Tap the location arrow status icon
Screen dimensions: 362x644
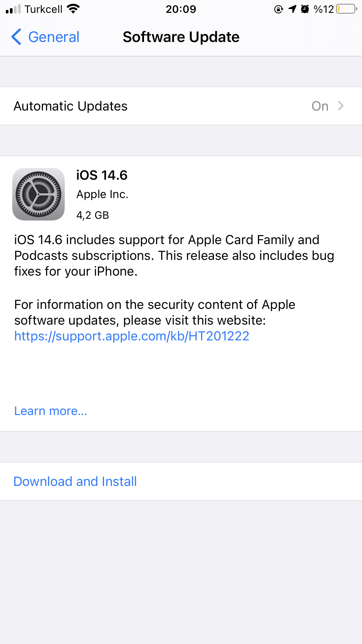[x=292, y=9]
